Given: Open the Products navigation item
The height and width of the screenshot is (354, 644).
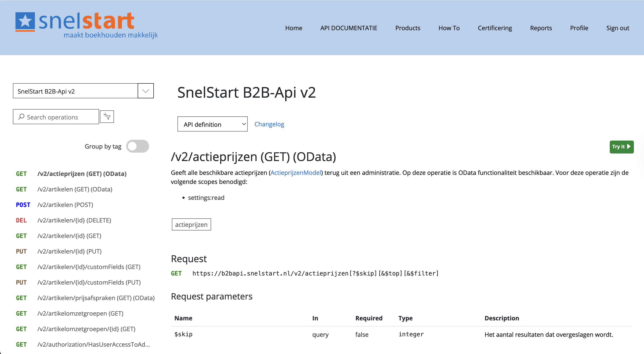Looking at the screenshot, I should click(x=408, y=28).
